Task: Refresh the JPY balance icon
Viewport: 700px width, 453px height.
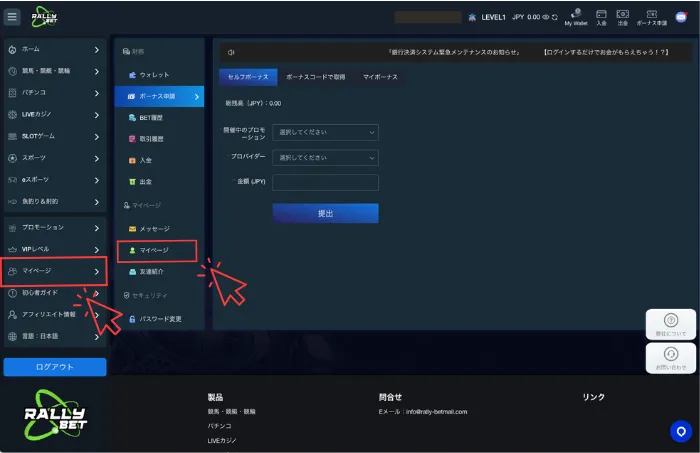Action: [554, 17]
